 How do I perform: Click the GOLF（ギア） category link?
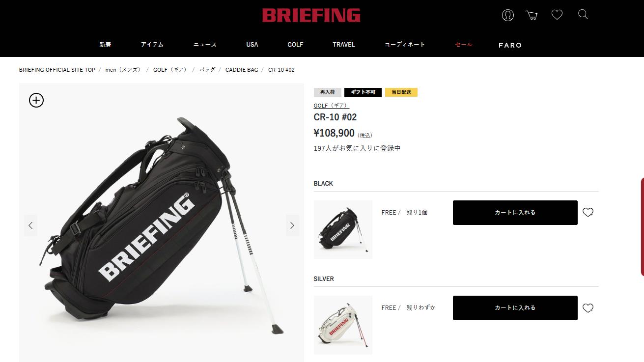(332, 106)
